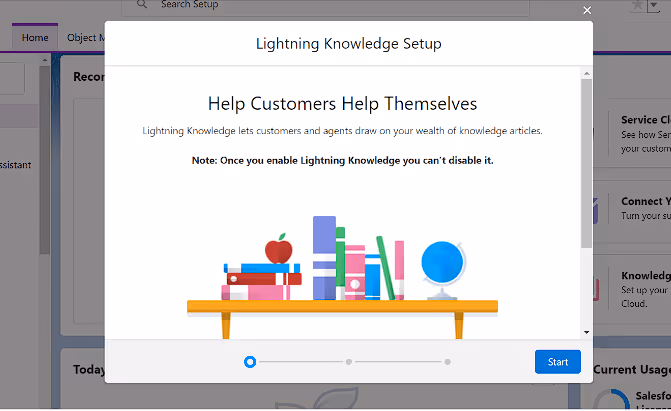Click the 'Help Customers Help Themselves' heading
The width and height of the screenshot is (671, 411).
(342, 104)
